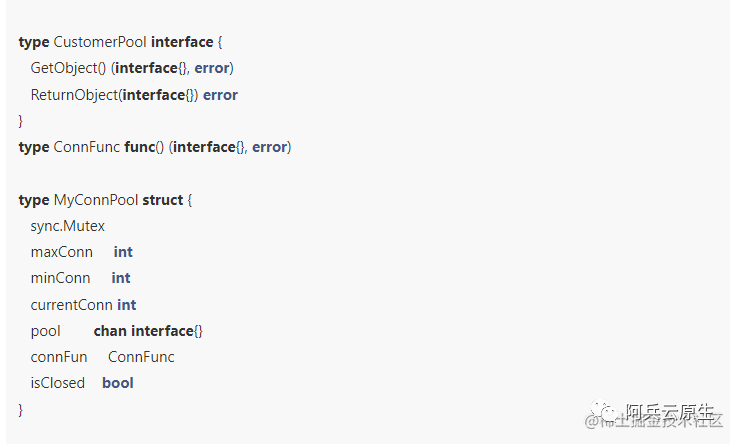Click the maxConn field name

[62, 252]
